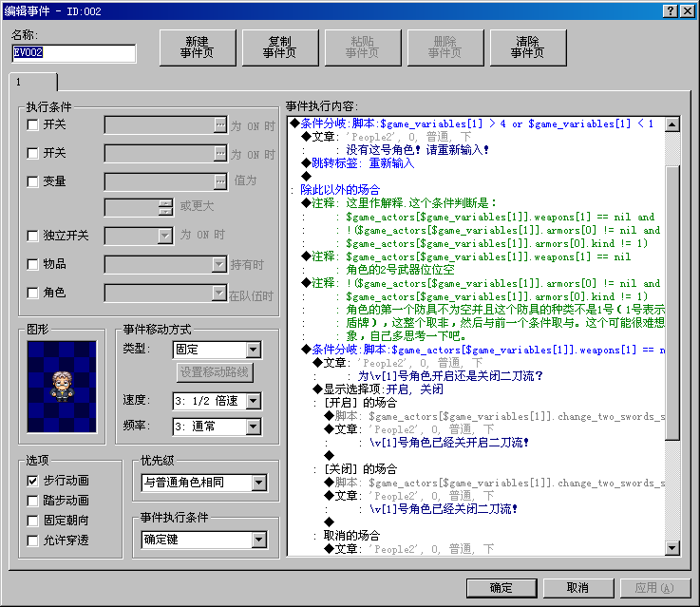The width and height of the screenshot is (700, 607).
Task: Expand the 速度 speed dropdown
Action: click(x=254, y=401)
